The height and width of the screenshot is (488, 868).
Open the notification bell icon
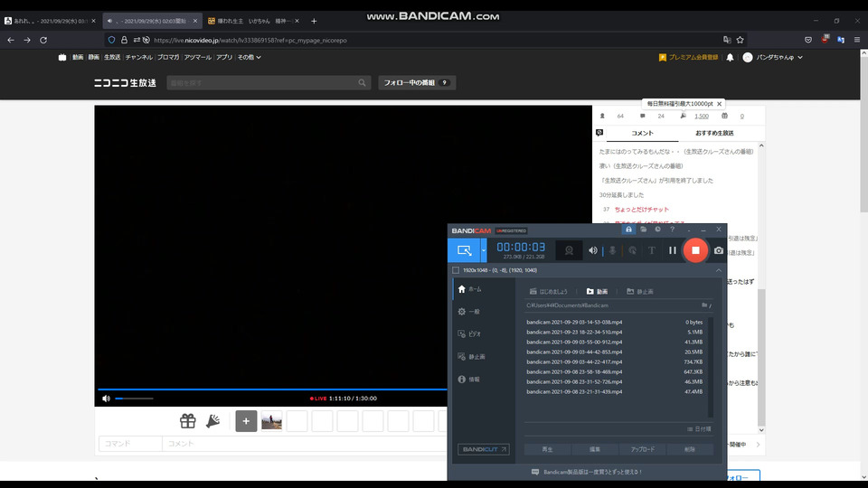pos(730,57)
